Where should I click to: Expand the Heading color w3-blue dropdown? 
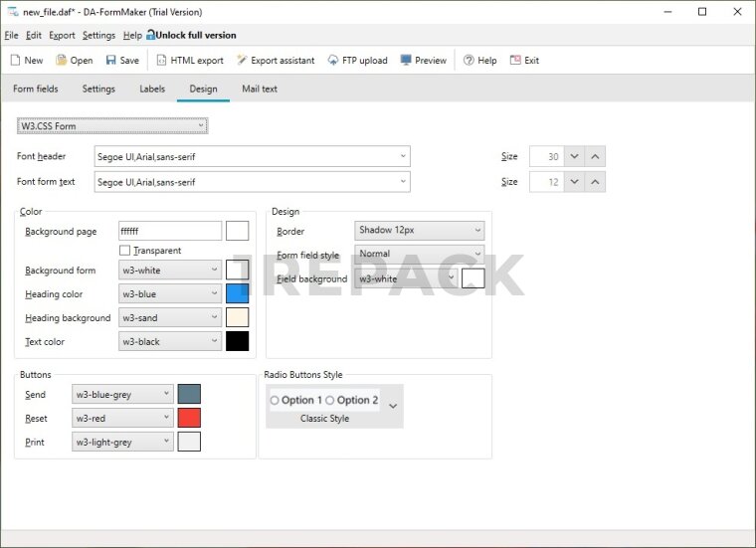(x=215, y=294)
